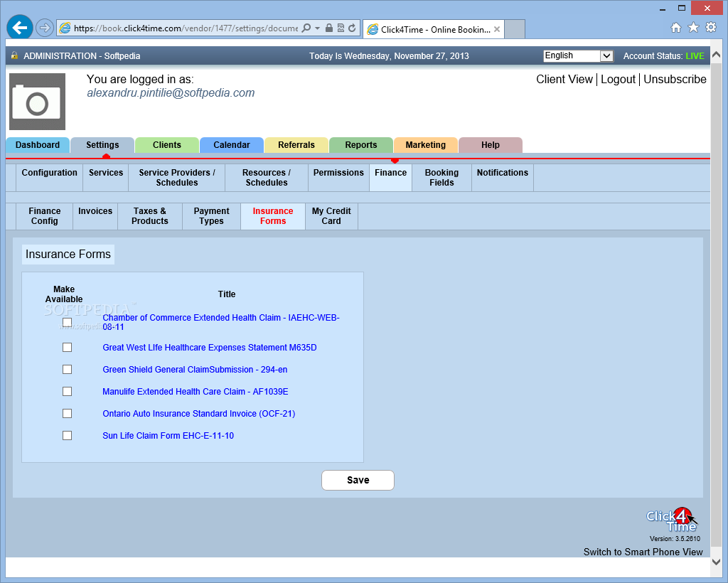Check Ontario Auto Insurance Standard Invoice box
728x583 pixels.
click(68, 414)
